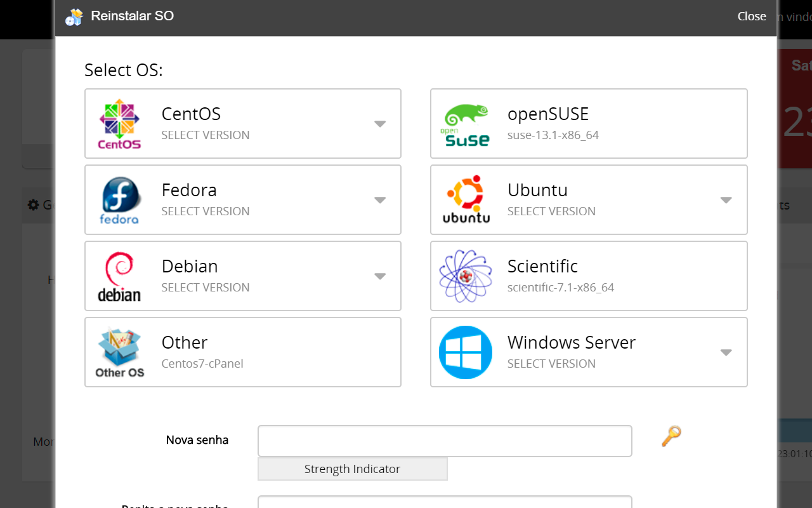Select the Centos7-cPanel option text
The image size is (812, 508).
(202, 363)
